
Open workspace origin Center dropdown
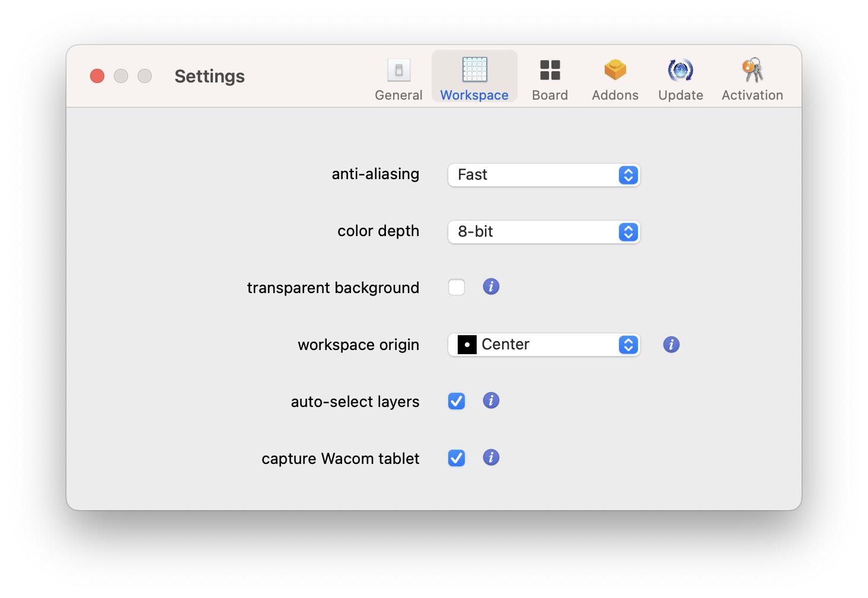(x=544, y=345)
